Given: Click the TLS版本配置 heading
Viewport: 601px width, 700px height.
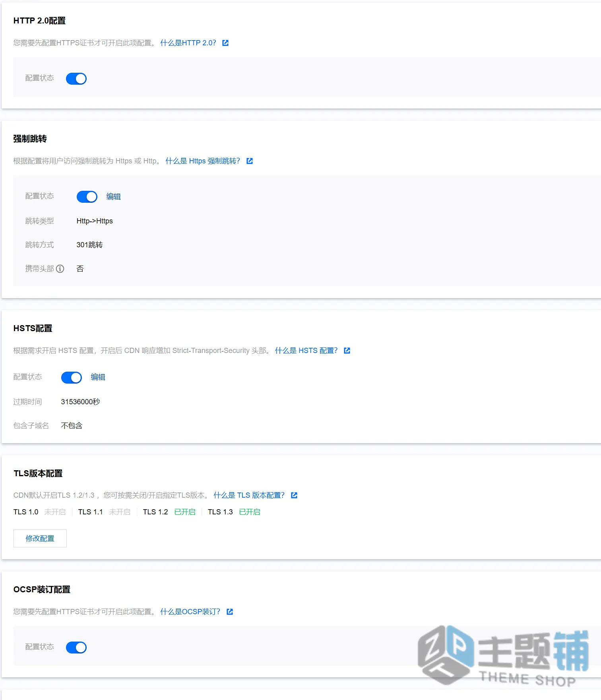Looking at the screenshot, I should [x=38, y=473].
